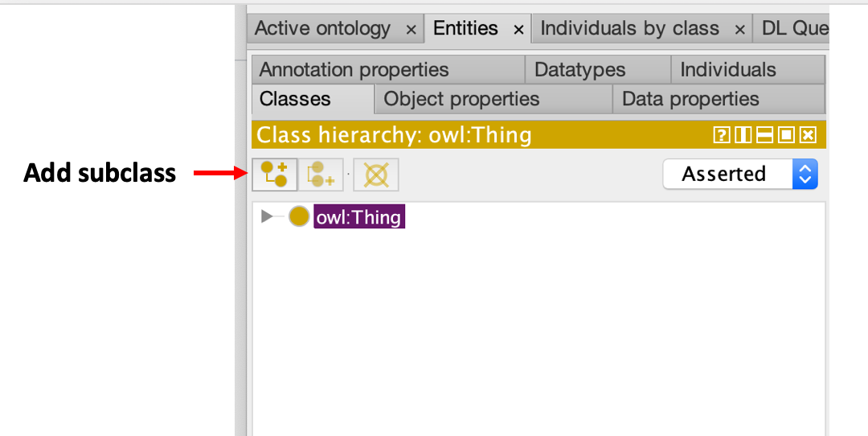Open the Individuals by class tab
This screenshot has width=868, height=436.
[630, 28]
